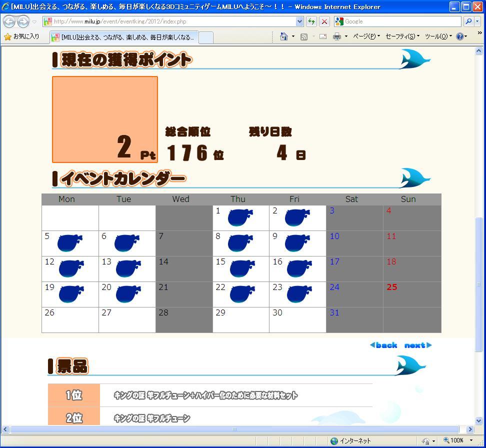Screen dimensions: 486x448
Task: Click the red Stop loading icon
Action: click(324, 21)
